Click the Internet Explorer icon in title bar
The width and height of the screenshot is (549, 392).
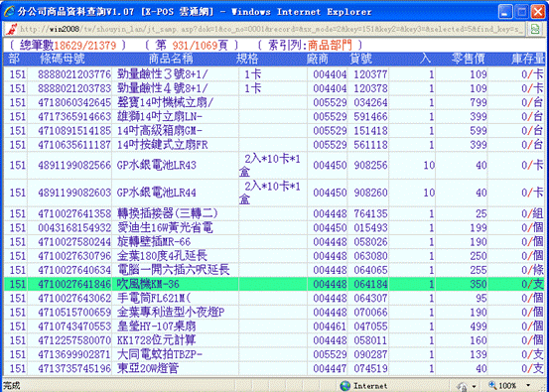pyautogui.click(x=9, y=11)
